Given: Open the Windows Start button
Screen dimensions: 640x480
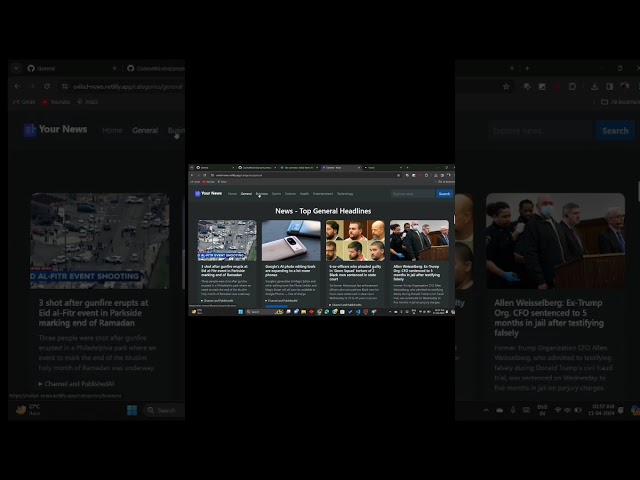Looking at the screenshot, I should 240,311.
